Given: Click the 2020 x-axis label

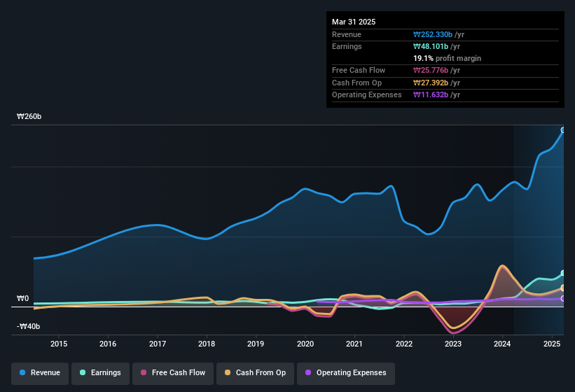Looking at the screenshot, I should coord(305,344).
